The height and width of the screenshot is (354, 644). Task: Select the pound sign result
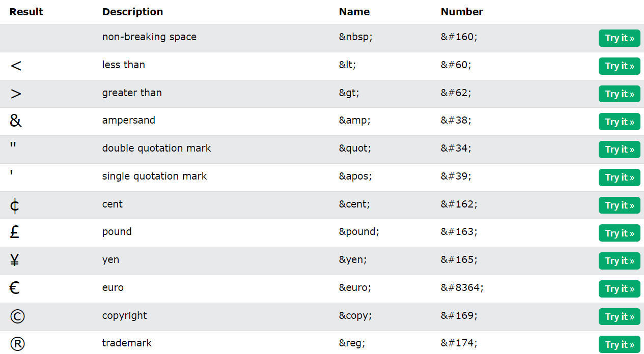[x=15, y=232]
